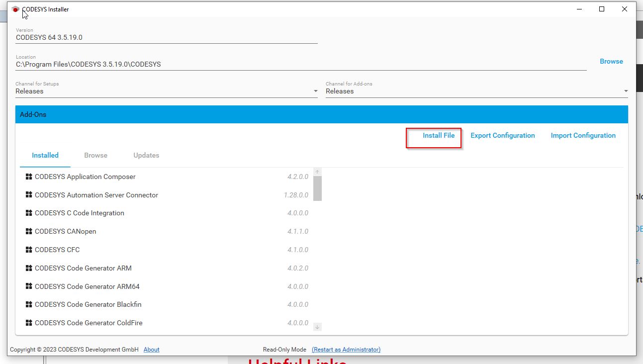The height and width of the screenshot is (364, 643).
Task: Click the add-on list scroll up arrow
Action: (317, 172)
